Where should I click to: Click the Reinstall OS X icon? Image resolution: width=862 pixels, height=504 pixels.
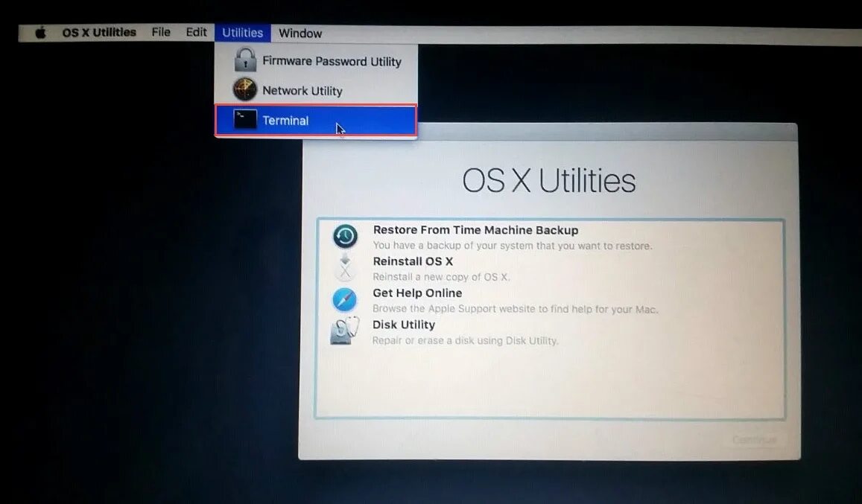coord(345,268)
